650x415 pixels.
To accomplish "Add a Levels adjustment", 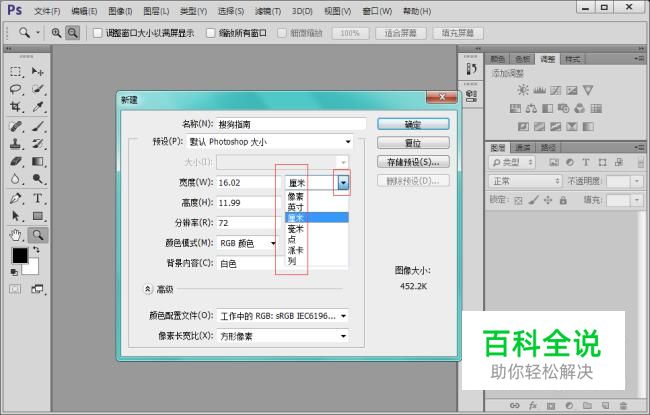I will [539, 90].
